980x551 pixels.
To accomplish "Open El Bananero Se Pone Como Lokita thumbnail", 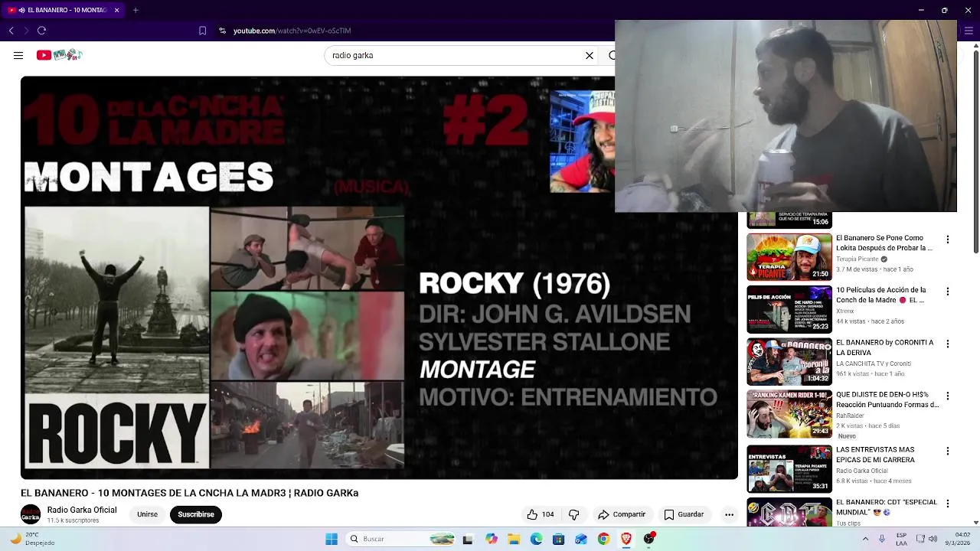I will (x=789, y=257).
